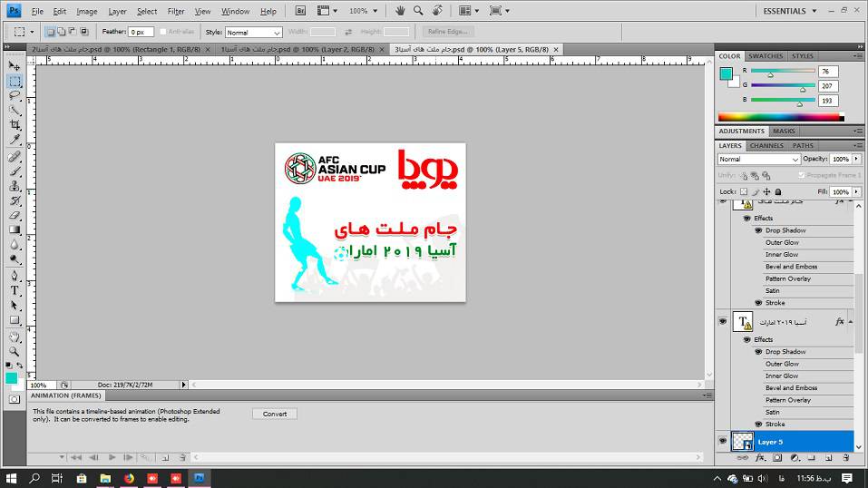Select the Lasso tool
The width and height of the screenshot is (868, 488).
coord(15,95)
